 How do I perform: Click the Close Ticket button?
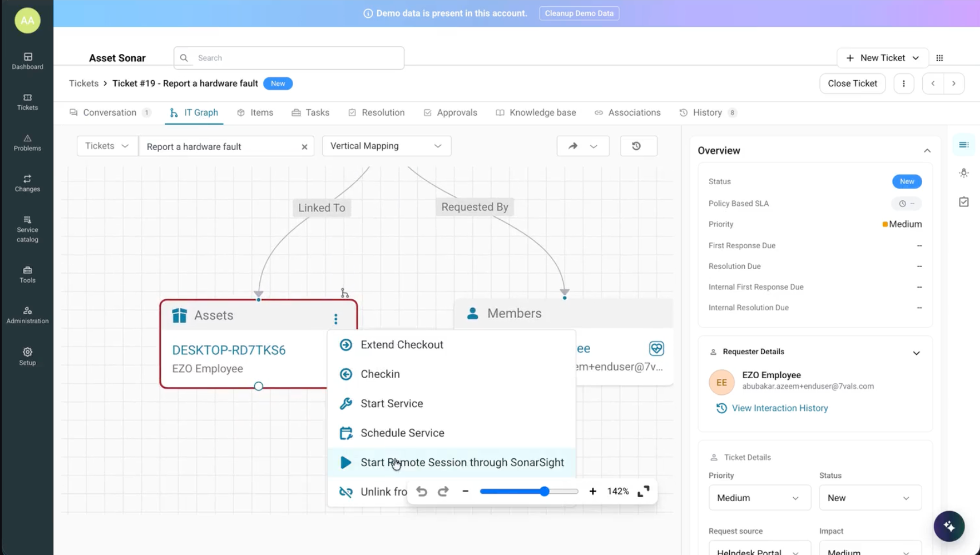[852, 84]
